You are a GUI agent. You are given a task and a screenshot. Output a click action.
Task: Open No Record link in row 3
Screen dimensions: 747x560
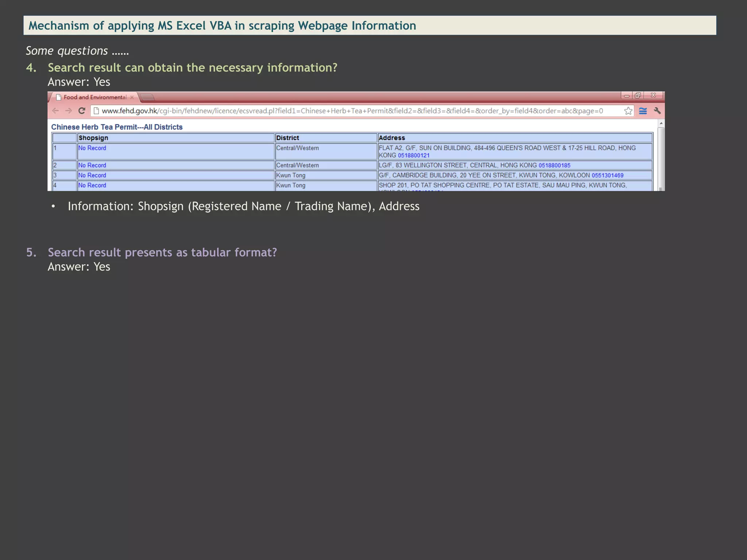[92, 175]
